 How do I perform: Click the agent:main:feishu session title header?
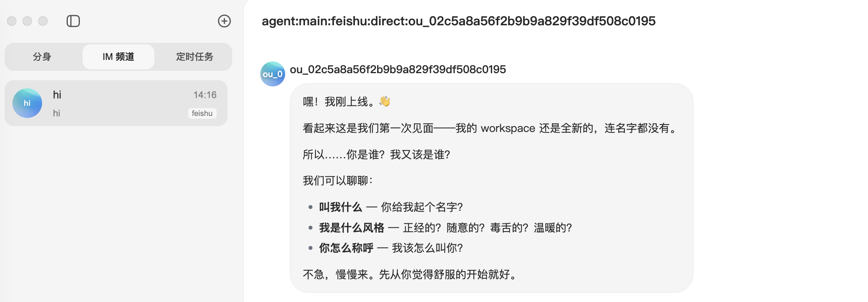click(x=459, y=21)
